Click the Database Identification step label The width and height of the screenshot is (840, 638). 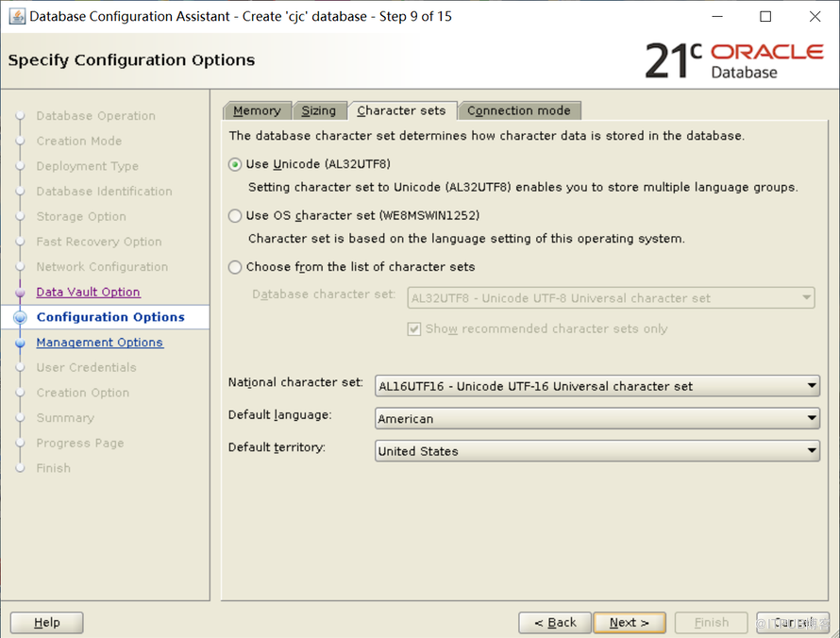pyautogui.click(x=105, y=192)
